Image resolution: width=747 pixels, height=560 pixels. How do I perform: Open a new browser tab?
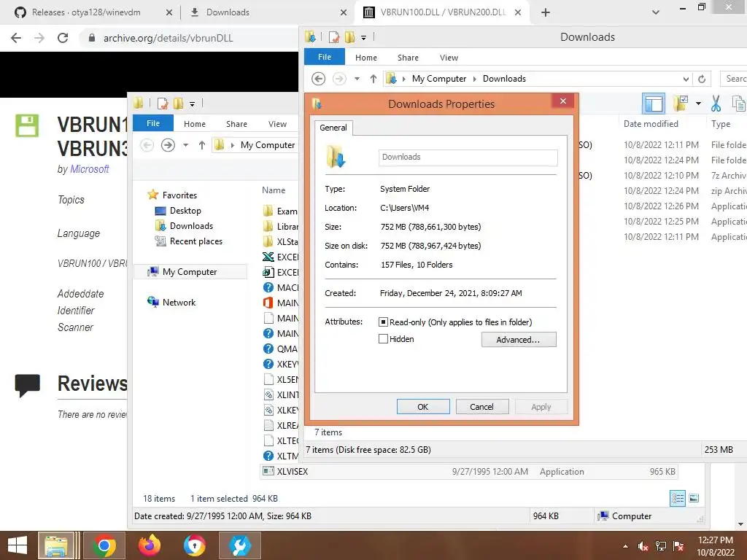[x=546, y=12]
